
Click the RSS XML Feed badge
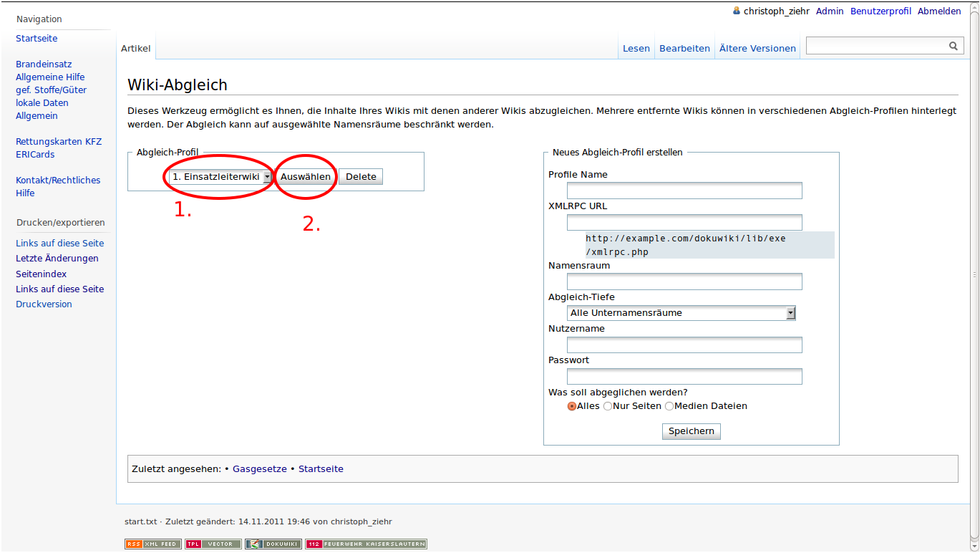coord(153,544)
